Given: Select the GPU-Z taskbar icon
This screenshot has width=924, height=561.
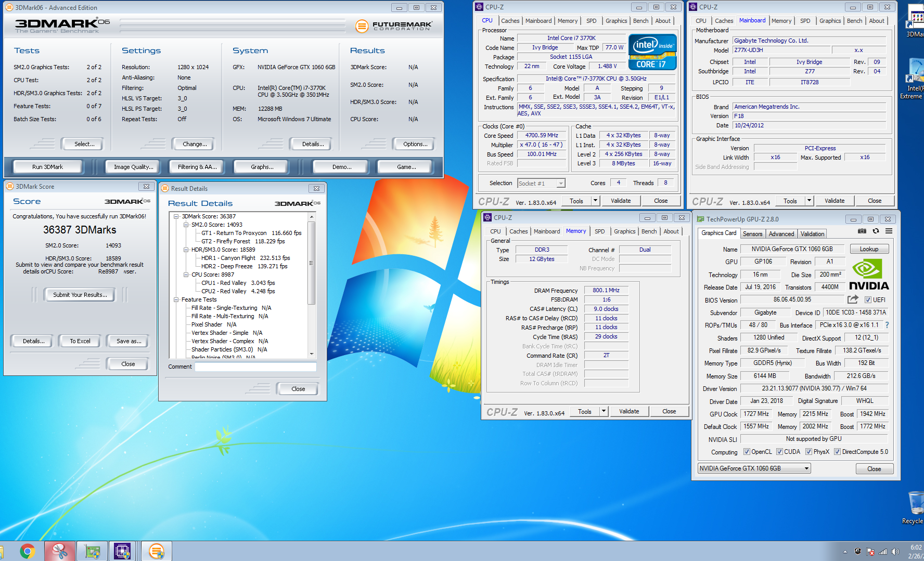Looking at the screenshot, I should point(92,551).
